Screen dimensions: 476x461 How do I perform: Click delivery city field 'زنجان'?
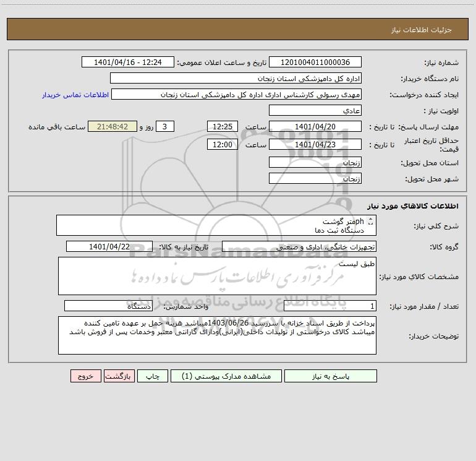pyautogui.click(x=315, y=178)
